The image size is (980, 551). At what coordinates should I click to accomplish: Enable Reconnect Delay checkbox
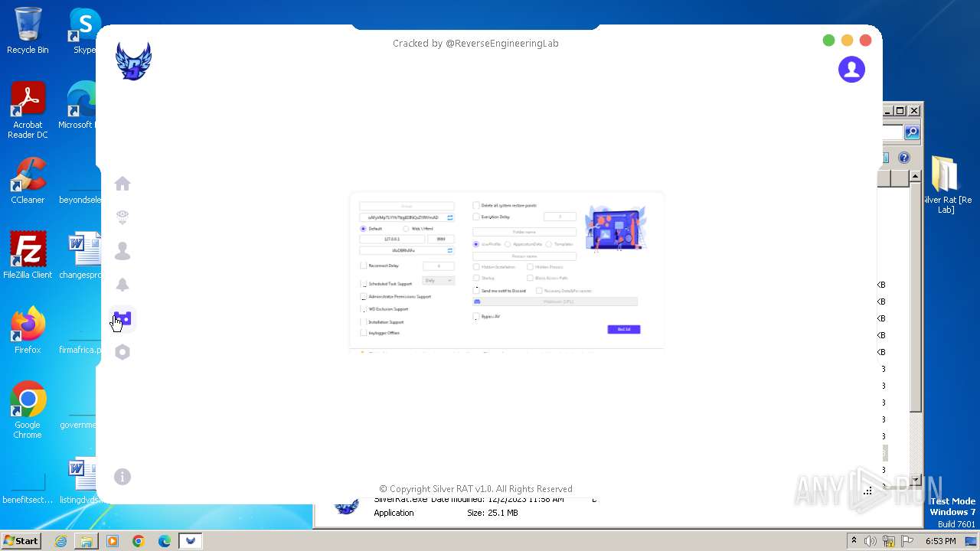coord(364,266)
